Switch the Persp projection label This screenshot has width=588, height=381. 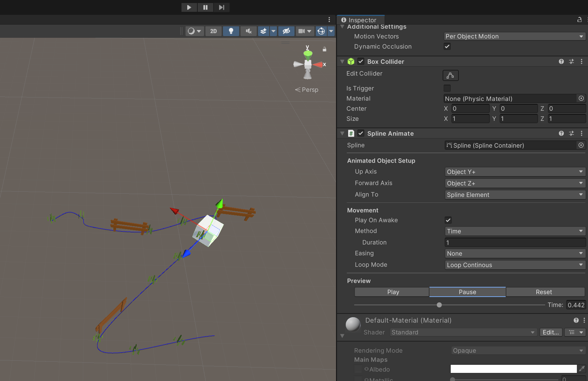(307, 90)
